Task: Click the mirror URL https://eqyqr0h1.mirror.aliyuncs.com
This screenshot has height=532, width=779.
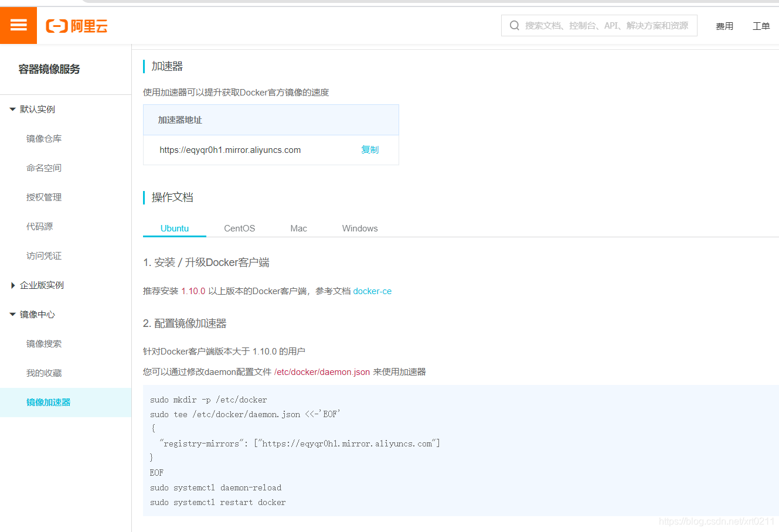Action: click(x=230, y=150)
